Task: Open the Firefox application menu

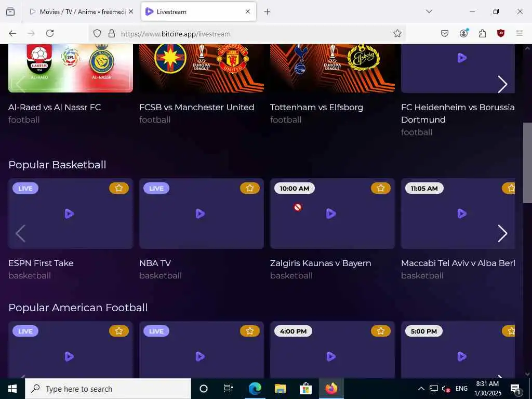Action: pyautogui.click(x=520, y=33)
